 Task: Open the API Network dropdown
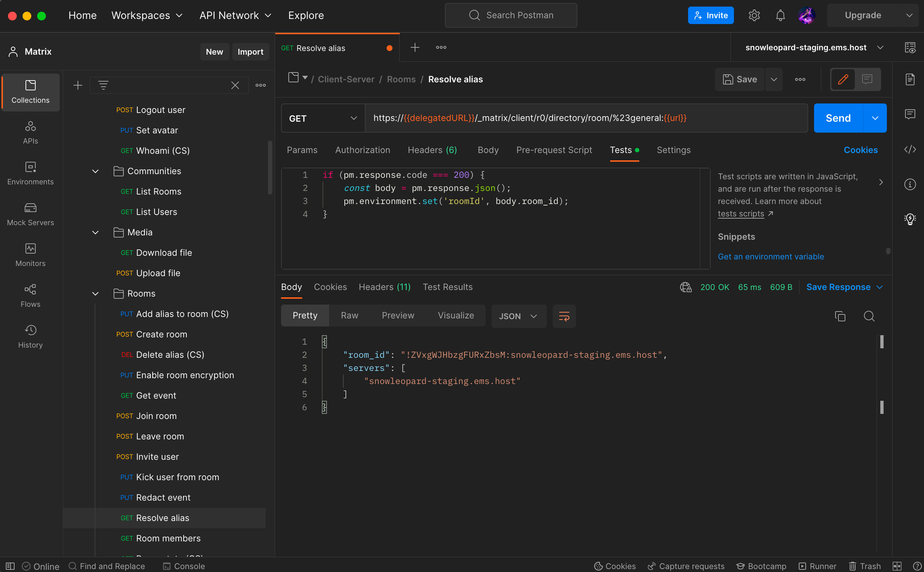coord(236,15)
